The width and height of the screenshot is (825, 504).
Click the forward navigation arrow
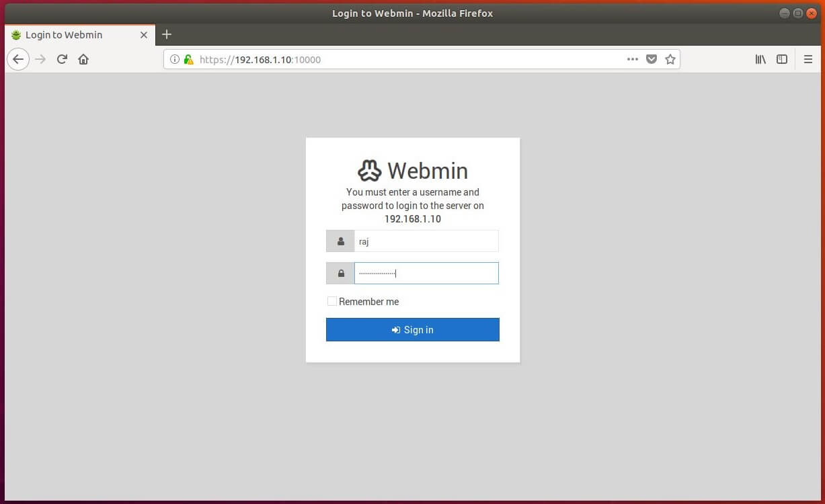(x=40, y=59)
